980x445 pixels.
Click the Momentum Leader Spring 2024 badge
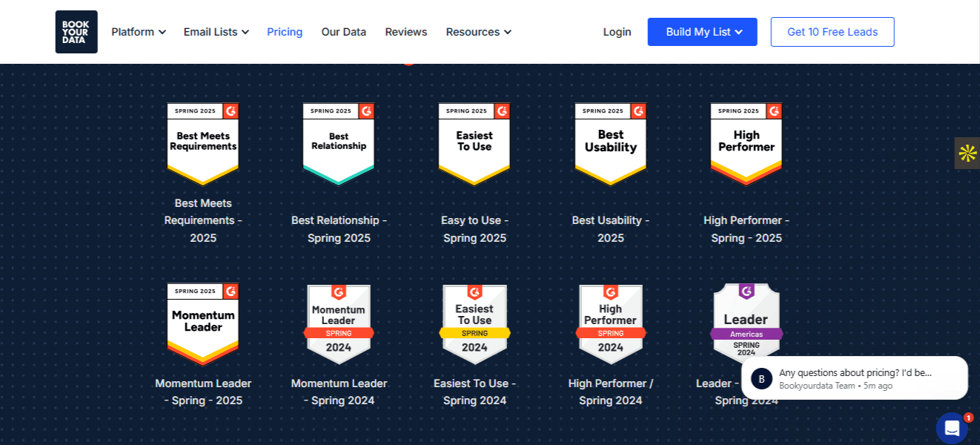[x=339, y=324]
